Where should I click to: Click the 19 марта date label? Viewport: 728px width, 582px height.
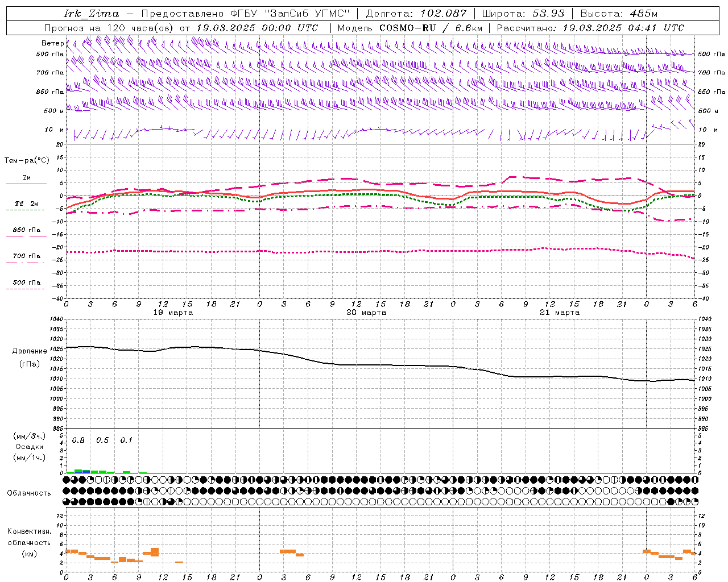pos(173,313)
